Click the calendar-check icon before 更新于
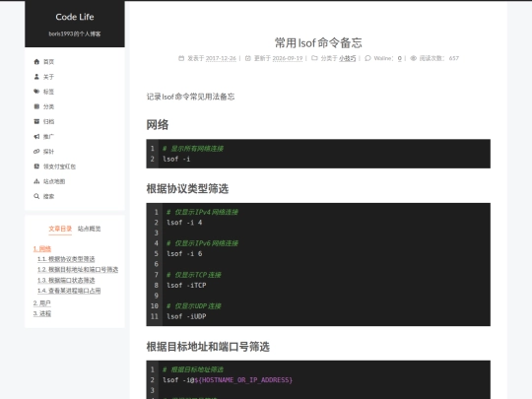 pos(248,58)
